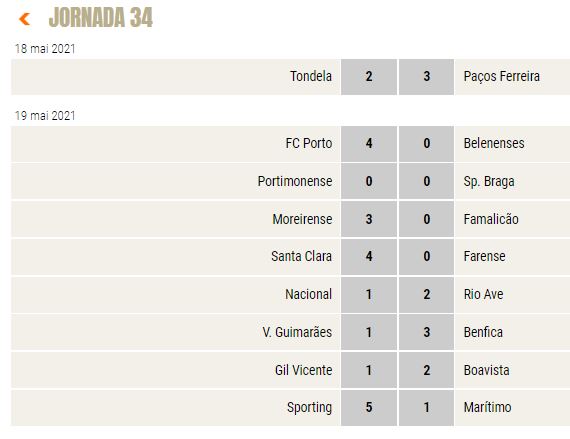570x439 pixels.
Task: Open the Belenenses team link
Action: coord(494,143)
